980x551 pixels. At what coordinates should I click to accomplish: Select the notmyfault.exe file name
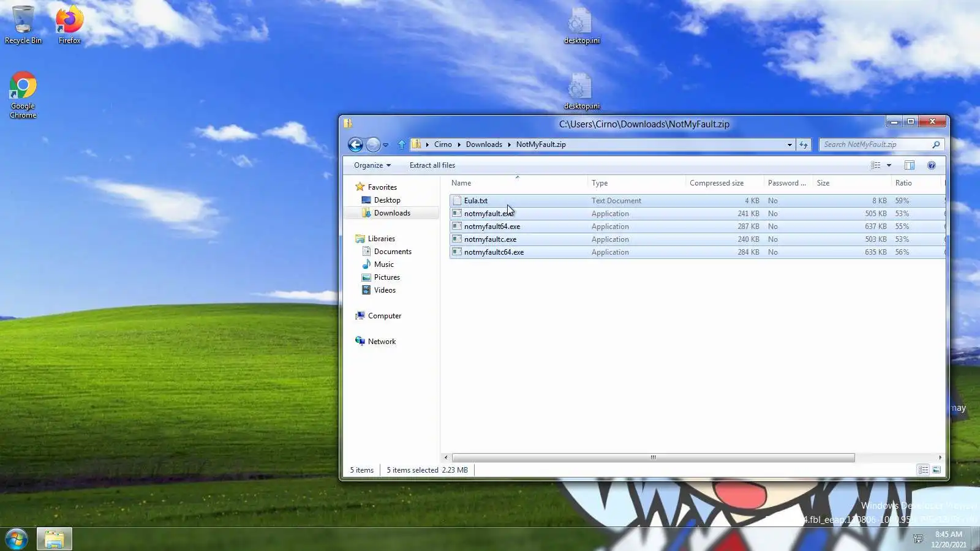pos(488,214)
